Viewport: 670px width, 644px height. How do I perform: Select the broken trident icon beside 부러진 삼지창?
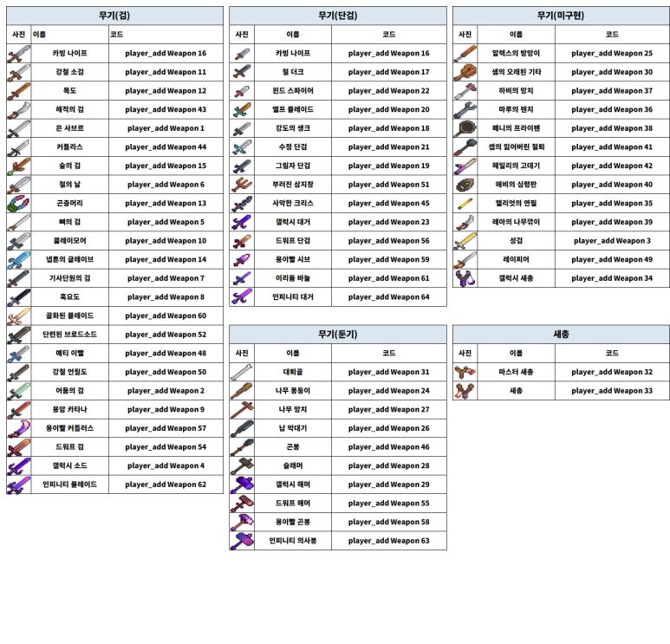(x=242, y=185)
